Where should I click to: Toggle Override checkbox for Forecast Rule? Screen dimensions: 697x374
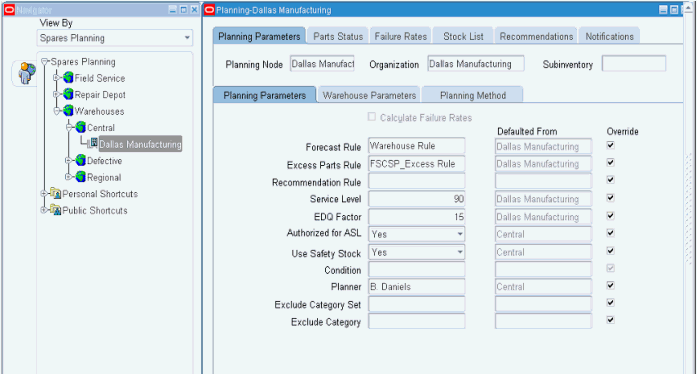pos(610,145)
